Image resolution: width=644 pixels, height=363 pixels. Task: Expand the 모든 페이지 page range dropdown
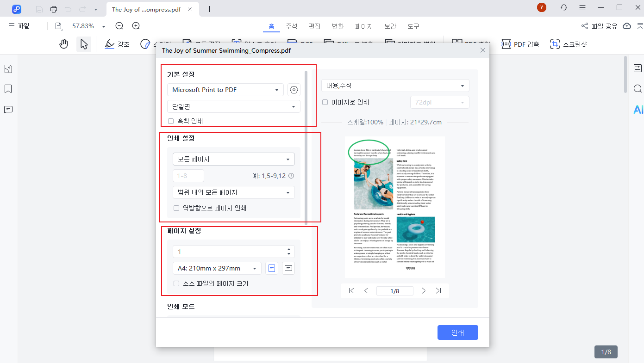pyautogui.click(x=233, y=159)
